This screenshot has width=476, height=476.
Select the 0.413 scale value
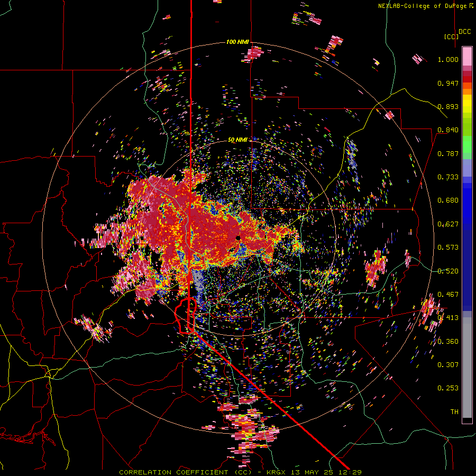(448, 318)
